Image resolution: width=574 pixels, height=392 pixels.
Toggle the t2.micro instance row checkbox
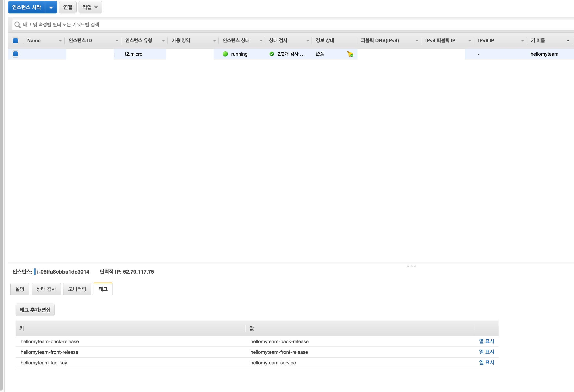pos(16,54)
